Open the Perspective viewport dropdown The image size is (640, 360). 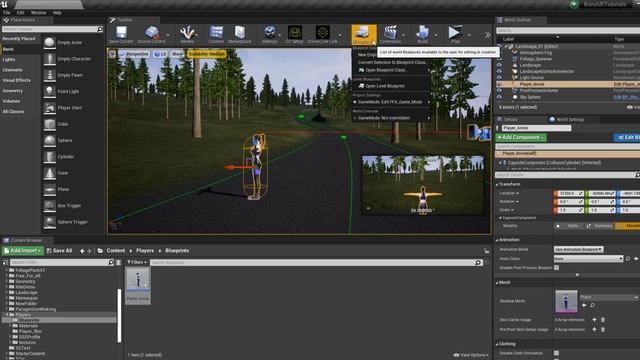[x=134, y=54]
